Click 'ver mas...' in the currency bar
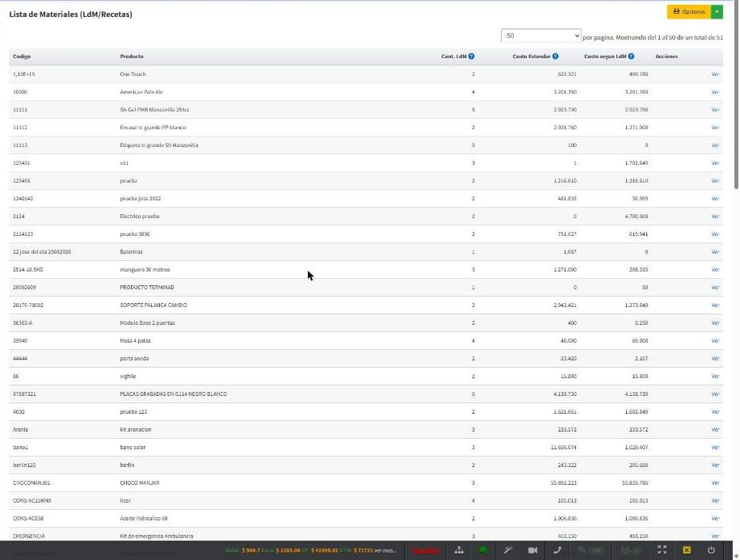Image resolution: width=740 pixels, height=560 pixels. pos(385,550)
